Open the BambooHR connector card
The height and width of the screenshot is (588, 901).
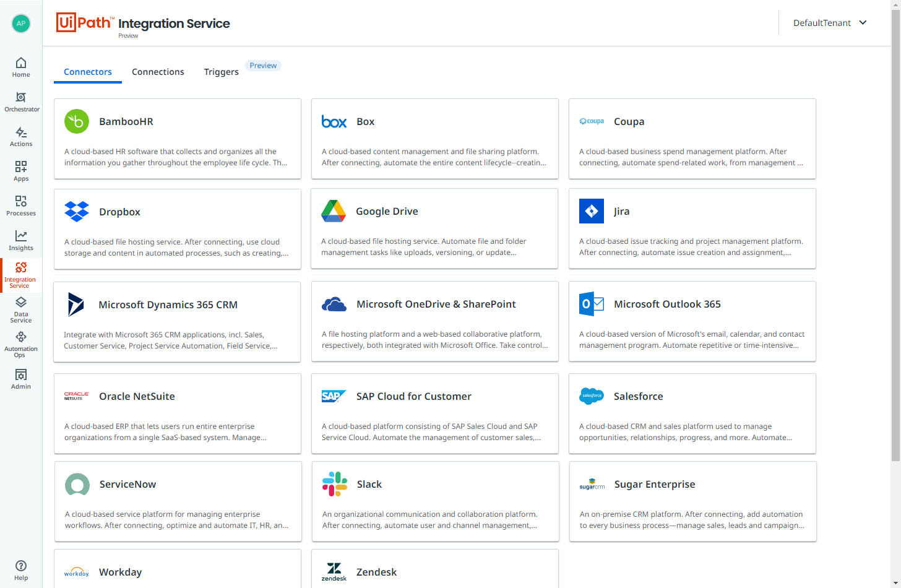(x=177, y=138)
